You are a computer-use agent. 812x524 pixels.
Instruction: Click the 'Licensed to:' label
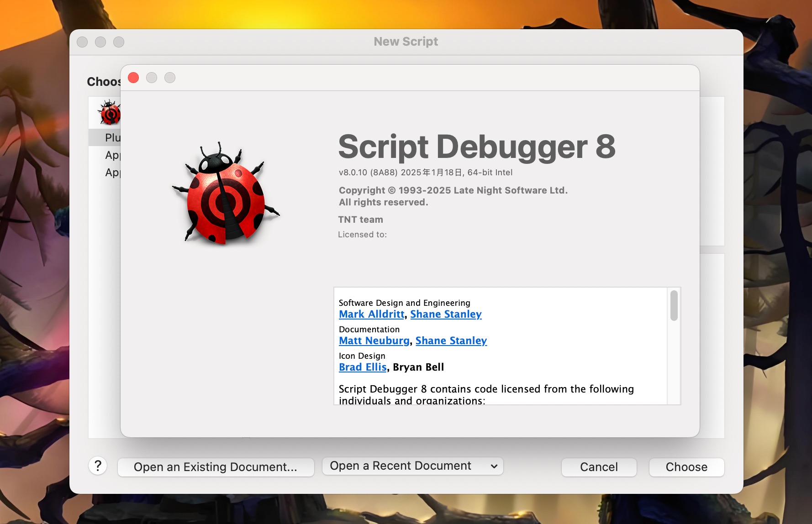(362, 235)
